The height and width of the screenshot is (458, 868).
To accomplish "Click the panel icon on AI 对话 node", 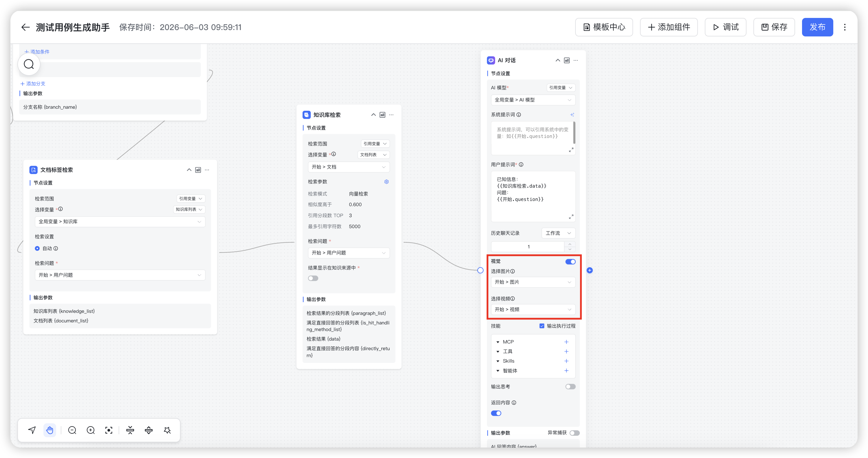I will (567, 60).
